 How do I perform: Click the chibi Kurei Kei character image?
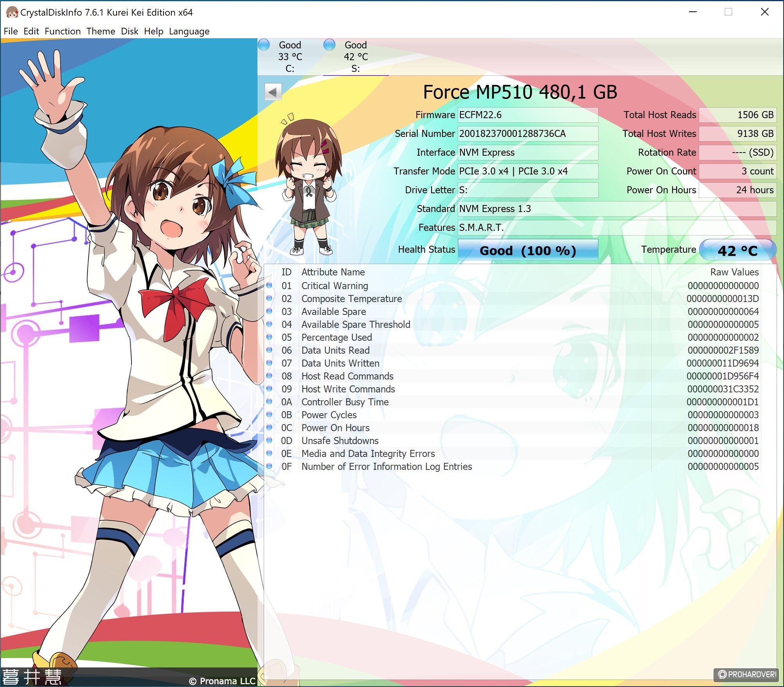[x=308, y=184]
